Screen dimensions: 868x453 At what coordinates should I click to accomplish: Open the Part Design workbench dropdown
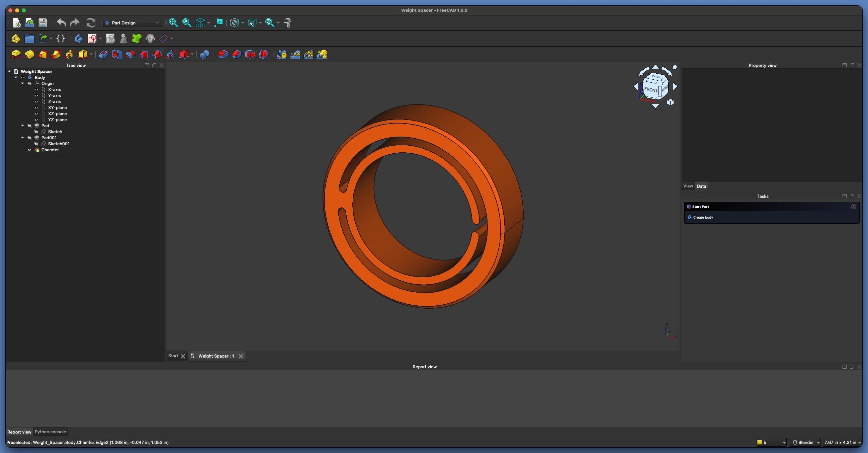(x=133, y=23)
